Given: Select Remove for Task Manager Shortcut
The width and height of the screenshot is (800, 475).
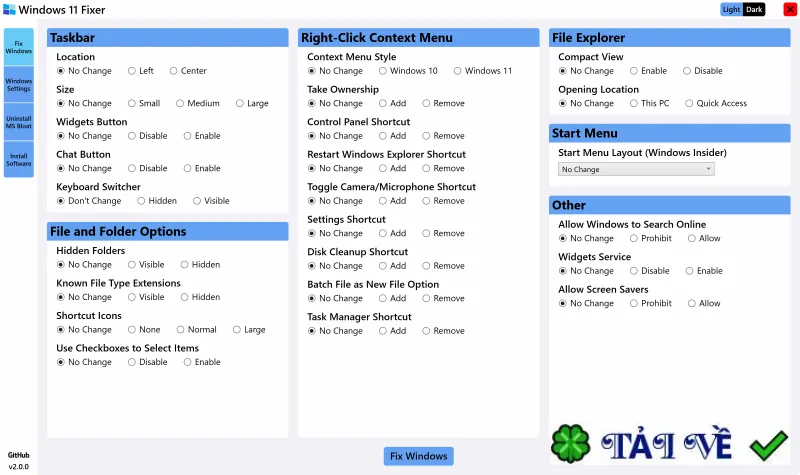Looking at the screenshot, I should tap(443, 331).
